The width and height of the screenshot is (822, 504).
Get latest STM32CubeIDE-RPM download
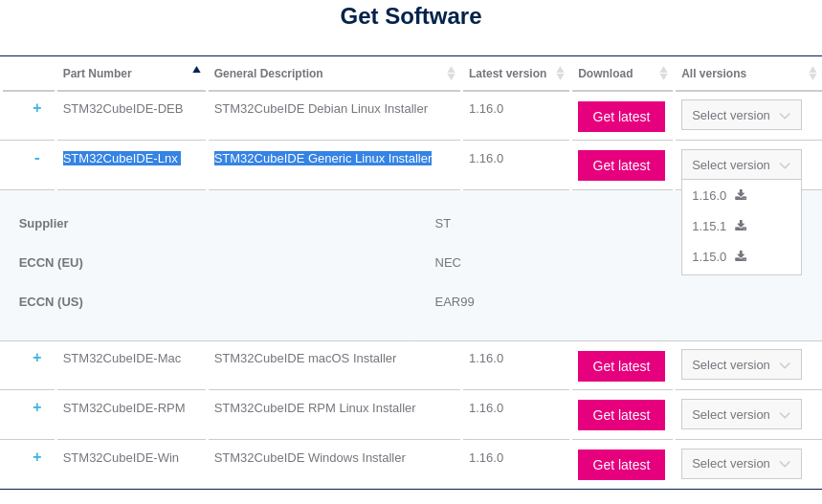621,415
